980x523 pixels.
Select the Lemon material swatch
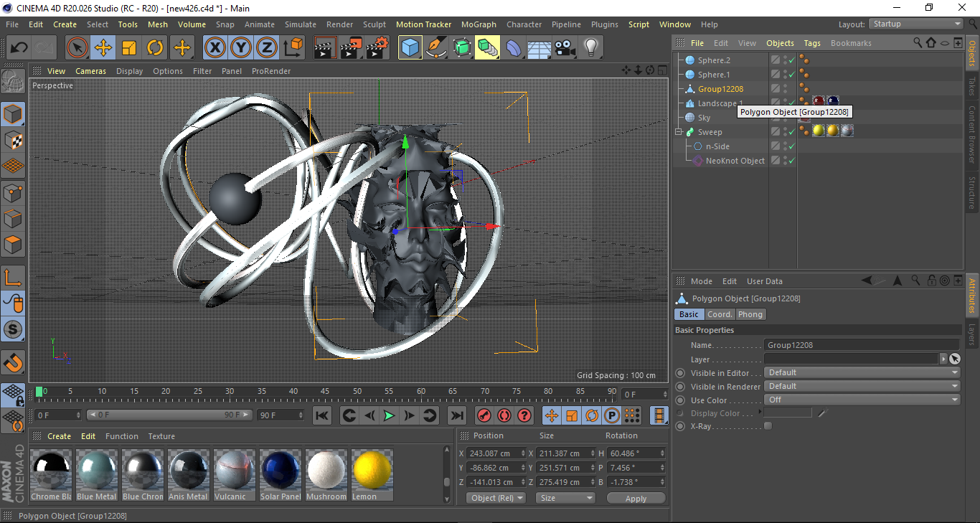(x=372, y=475)
